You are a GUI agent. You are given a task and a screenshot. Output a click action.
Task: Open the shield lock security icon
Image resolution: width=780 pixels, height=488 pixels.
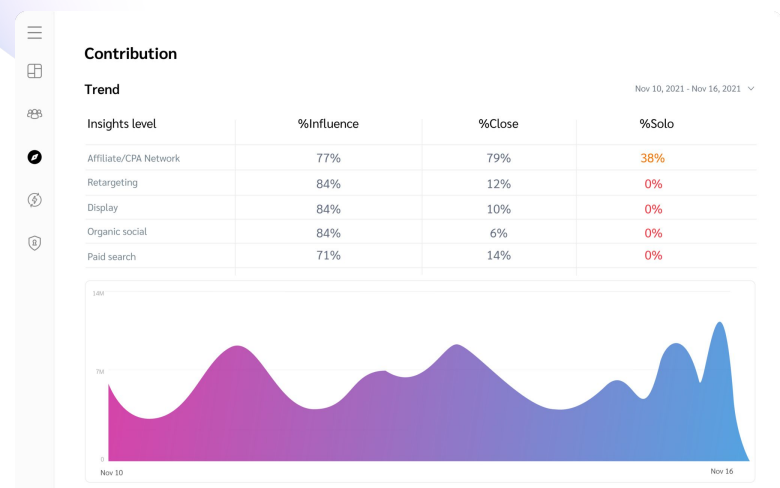pyautogui.click(x=35, y=243)
